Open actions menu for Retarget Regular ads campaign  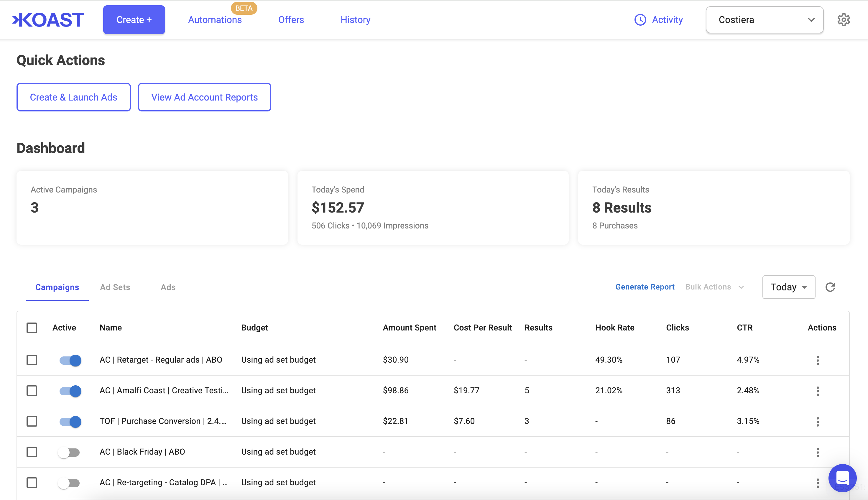point(818,360)
